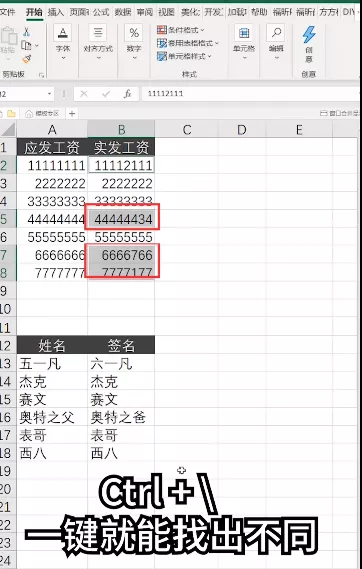Click the 模板专区 home tab
Screen dimensions: 362x569
[42, 114]
